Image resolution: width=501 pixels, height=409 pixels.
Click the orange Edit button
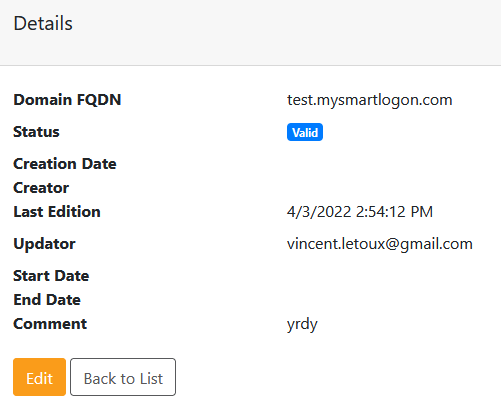pos(39,377)
